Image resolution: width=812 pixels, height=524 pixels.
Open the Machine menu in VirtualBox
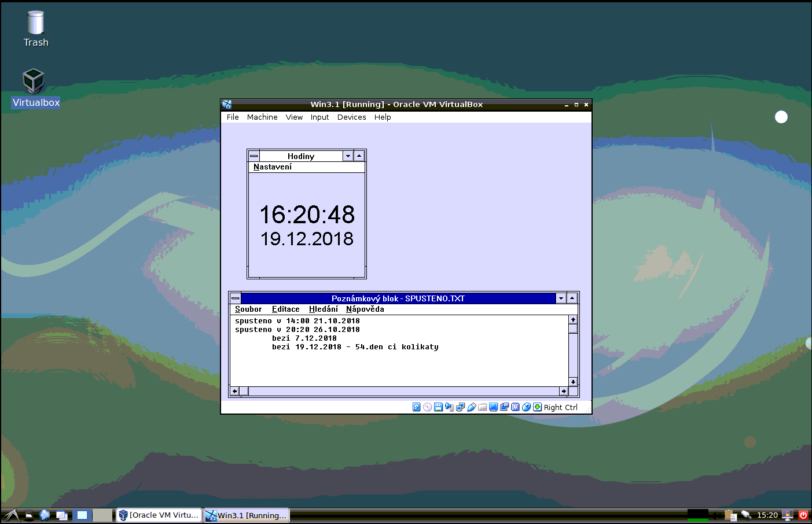(262, 117)
